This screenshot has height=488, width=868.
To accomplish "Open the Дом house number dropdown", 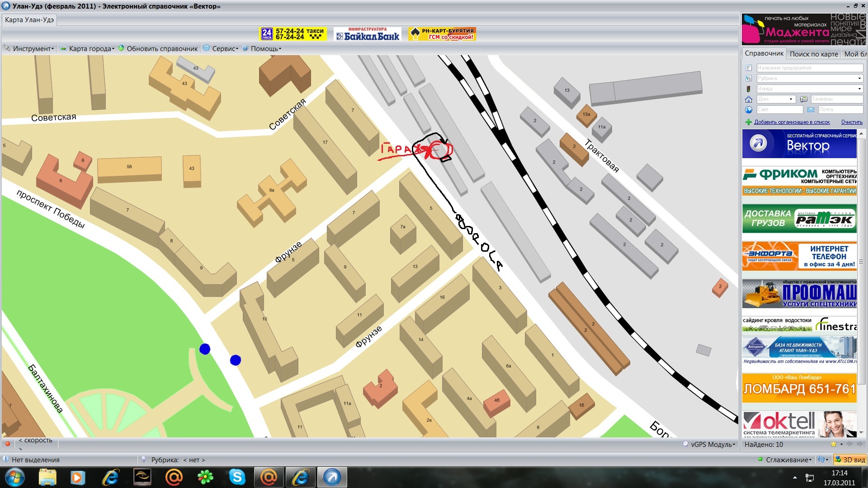I will [791, 99].
